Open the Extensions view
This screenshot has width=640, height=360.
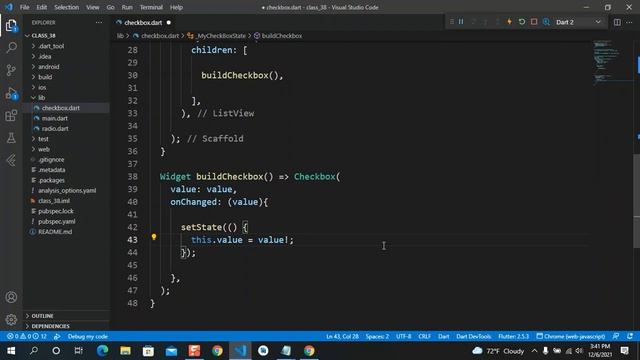coord(11,116)
